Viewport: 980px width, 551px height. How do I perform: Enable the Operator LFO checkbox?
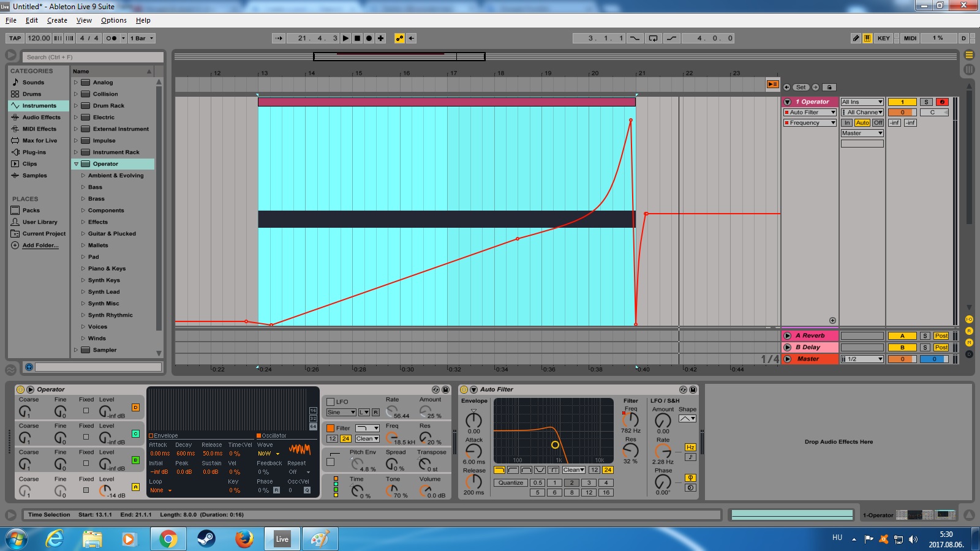click(x=331, y=402)
